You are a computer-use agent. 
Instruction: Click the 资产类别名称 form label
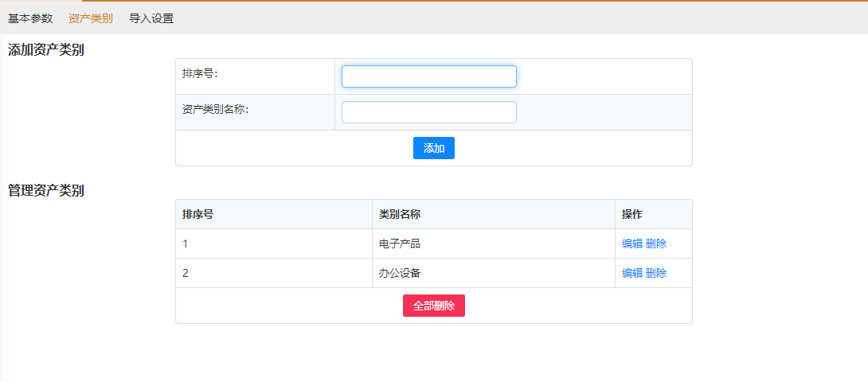[x=216, y=110]
